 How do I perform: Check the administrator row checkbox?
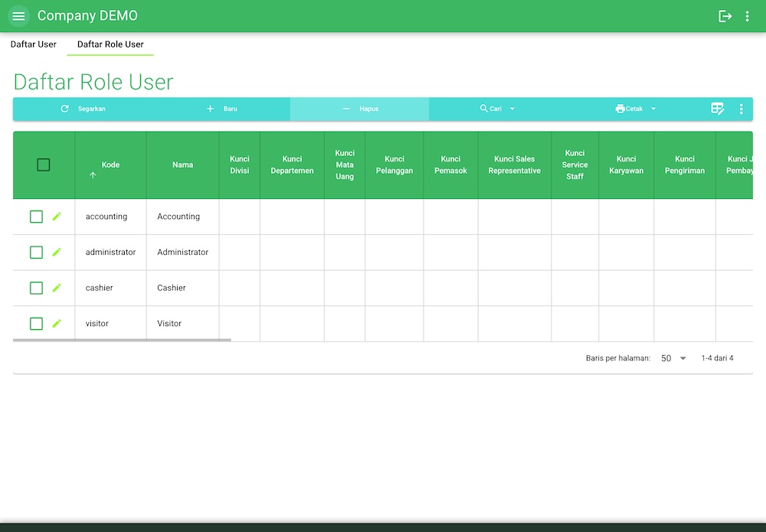pyautogui.click(x=35, y=252)
